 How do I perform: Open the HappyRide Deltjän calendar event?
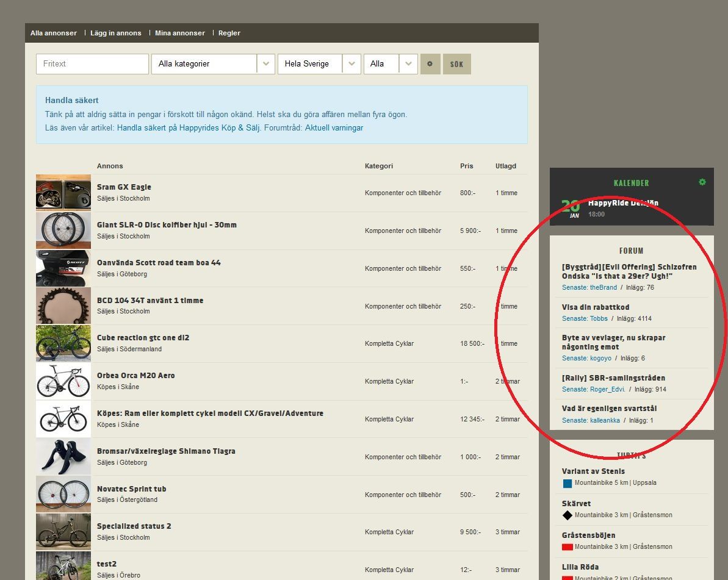(x=623, y=203)
